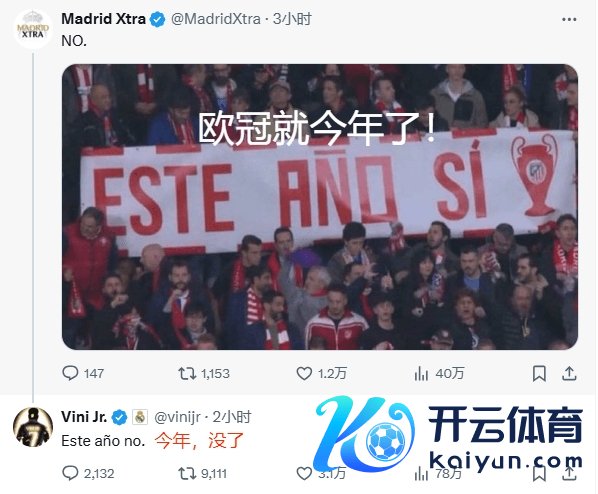Screen dimensions: 598x494
Task: Open the ESTE AÑO SÍ banner image
Action: [320, 206]
